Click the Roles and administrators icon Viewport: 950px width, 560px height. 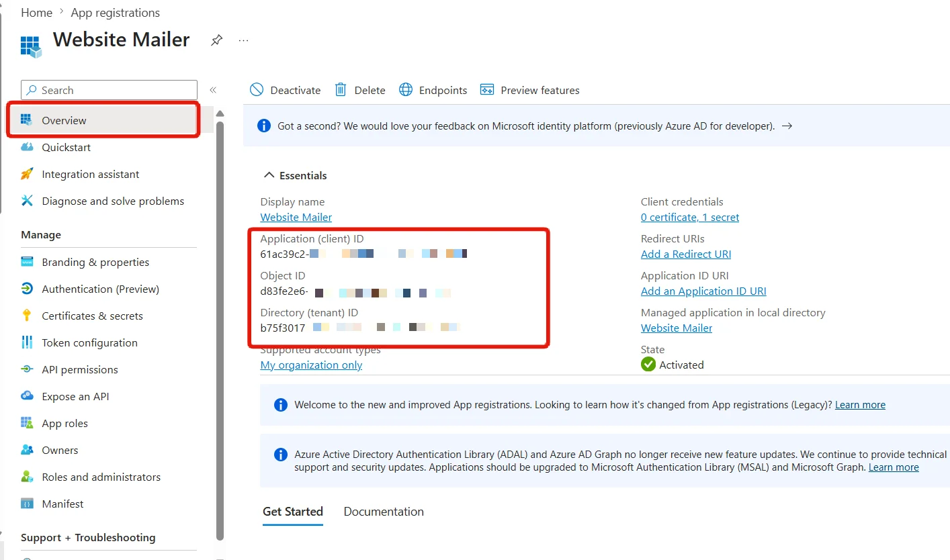tap(27, 477)
